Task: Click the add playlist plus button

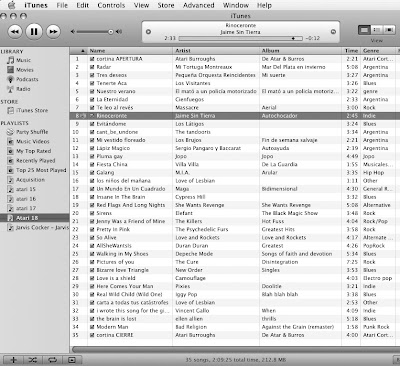Action: tap(13, 360)
